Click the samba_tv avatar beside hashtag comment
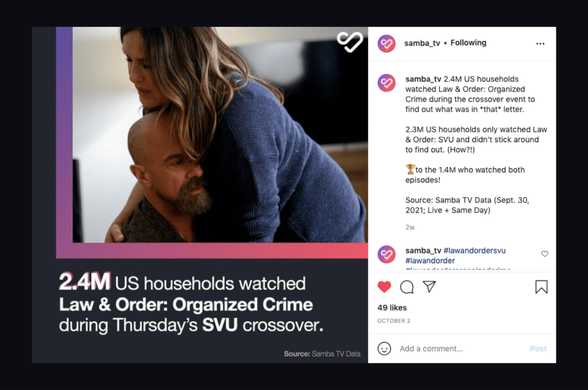Image resolution: width=588 pixels, height=390 pixels. (386, 255)
